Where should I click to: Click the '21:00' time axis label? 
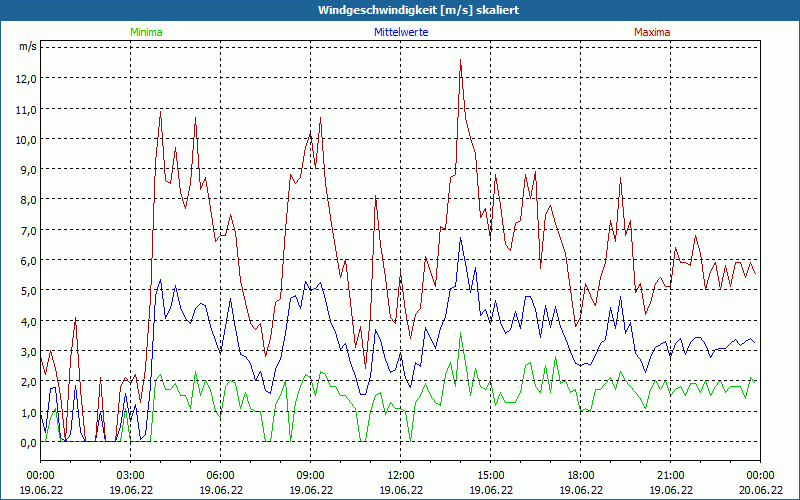coord(670,476)
